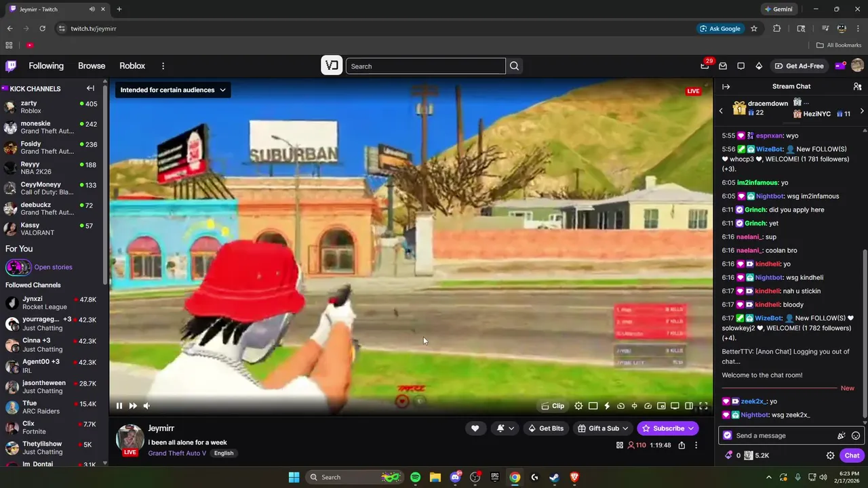Open zarty channel in the sidebar
Image resolution: width=868 pixels, height=488 pixels.
coord(51,107)
